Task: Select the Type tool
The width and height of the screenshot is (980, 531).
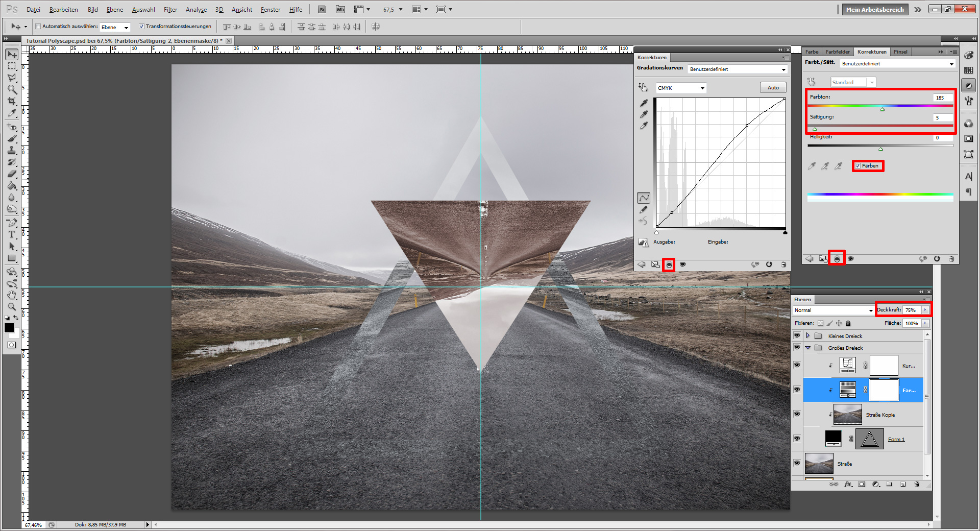Action: (12, 235)
